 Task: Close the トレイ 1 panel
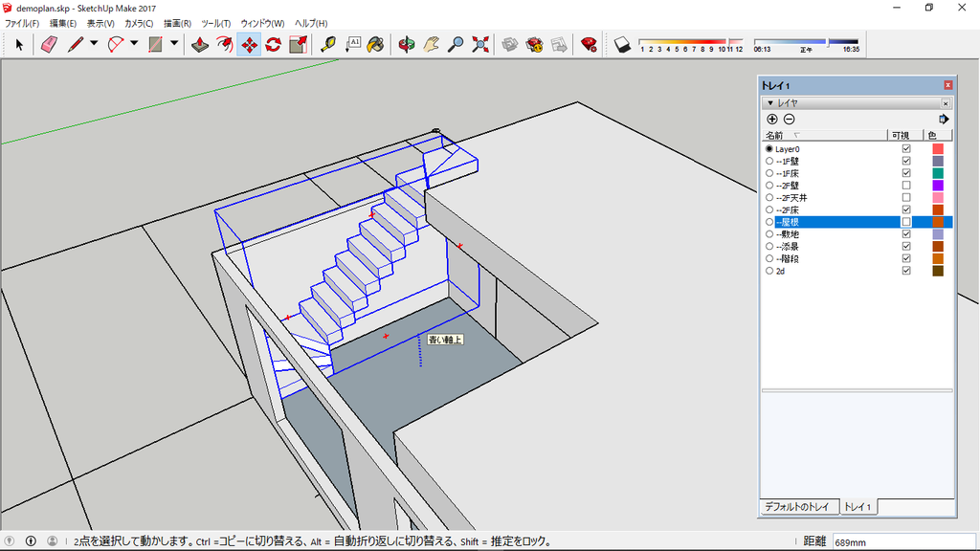click(948, 85)
